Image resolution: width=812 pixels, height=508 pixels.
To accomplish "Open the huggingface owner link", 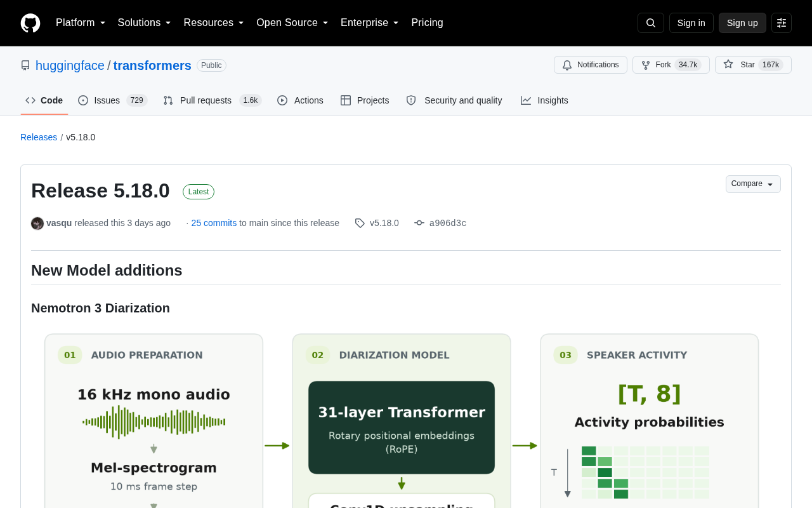I will tap(70, 65).
